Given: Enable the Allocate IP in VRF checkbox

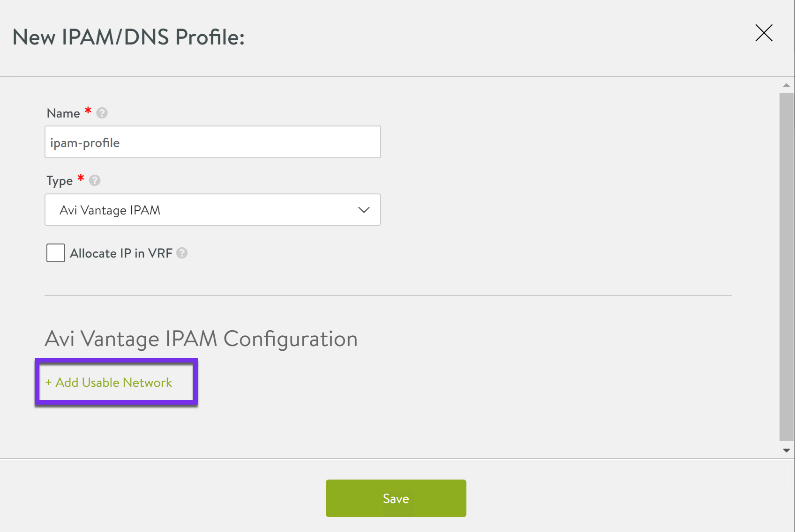Looking at the screenshot, I should 56,253.
